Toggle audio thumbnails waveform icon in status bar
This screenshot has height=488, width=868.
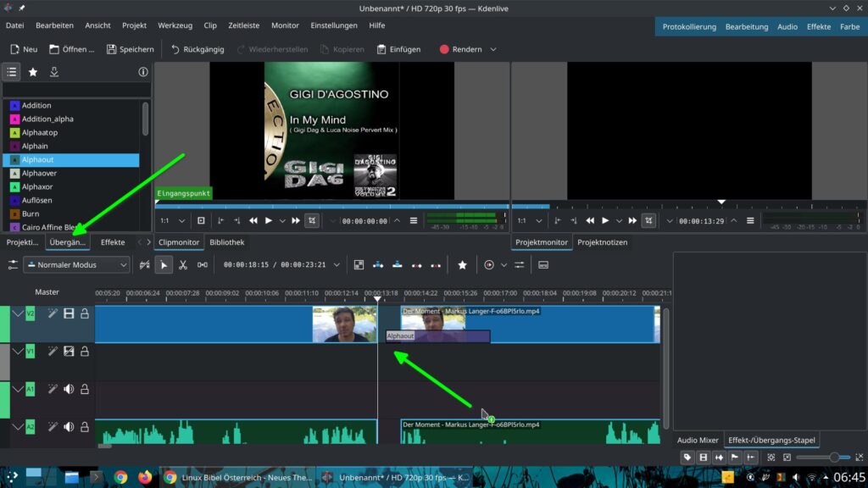point(719,457)
